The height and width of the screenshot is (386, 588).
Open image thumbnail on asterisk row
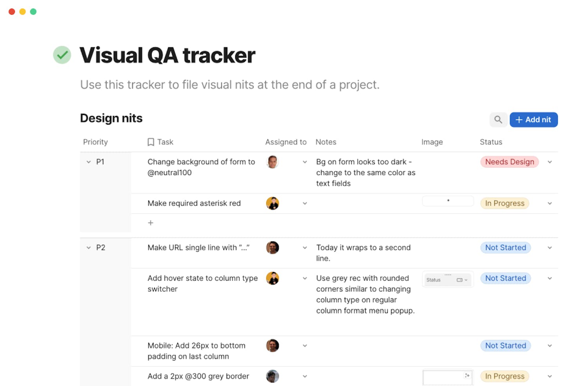tap(448, 201)
